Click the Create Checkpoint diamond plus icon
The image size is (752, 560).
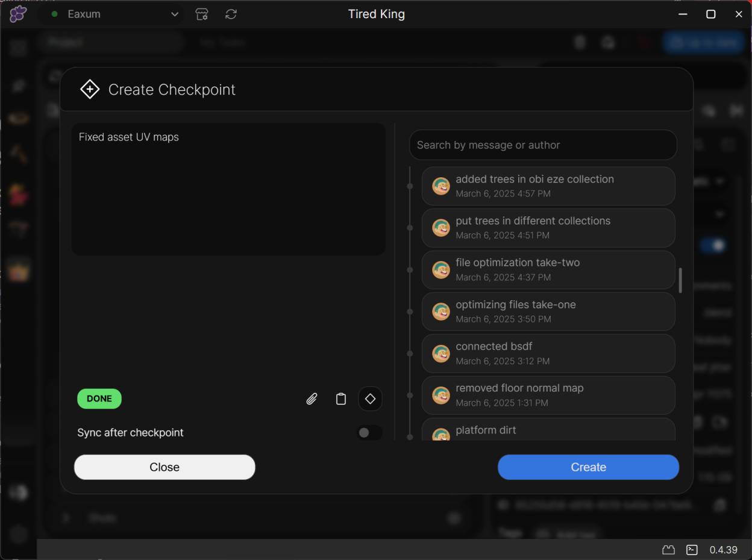pos(90,89)
